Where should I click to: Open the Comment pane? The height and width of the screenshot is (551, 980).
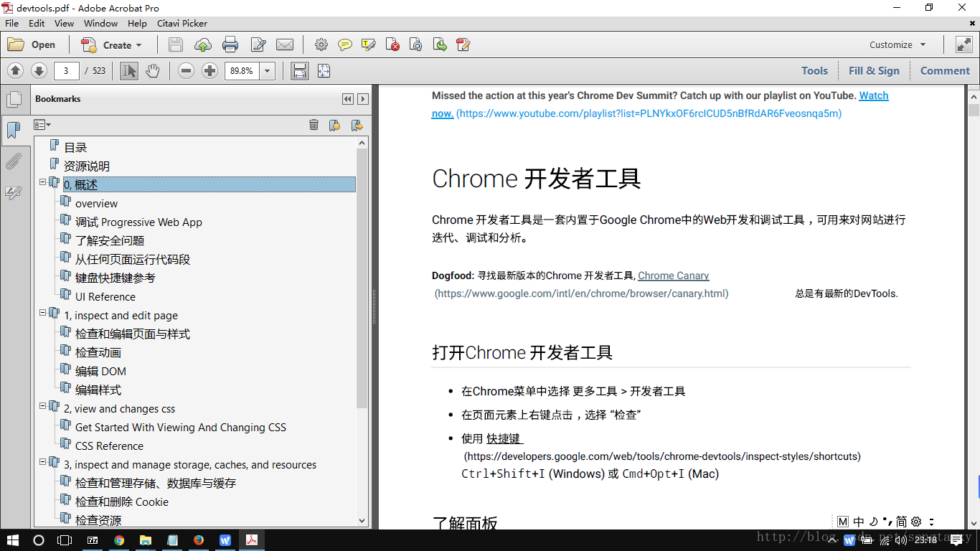(945, 70)
